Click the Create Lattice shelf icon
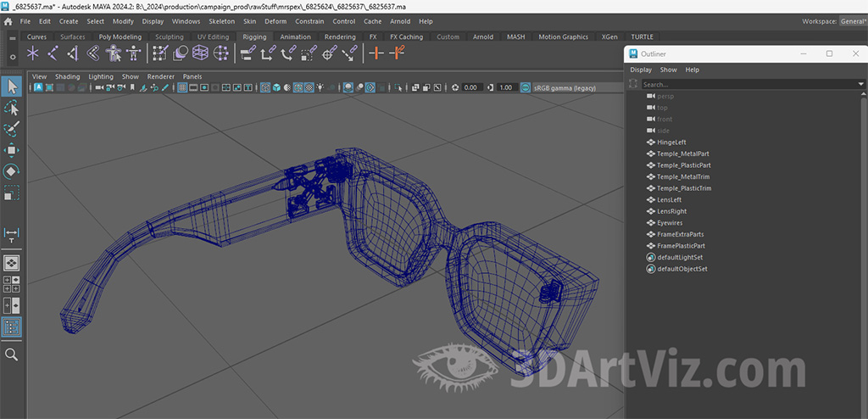 200,53
